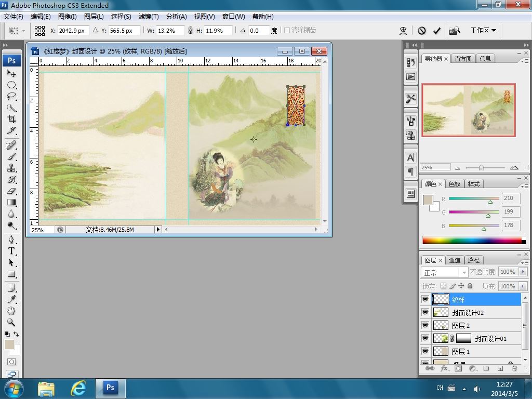Open the 滤镜(T) menu

[x=148, y=16]
